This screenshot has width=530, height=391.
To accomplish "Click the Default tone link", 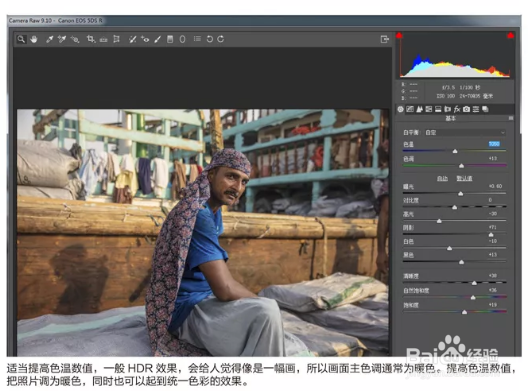I will tap(464, 178).
